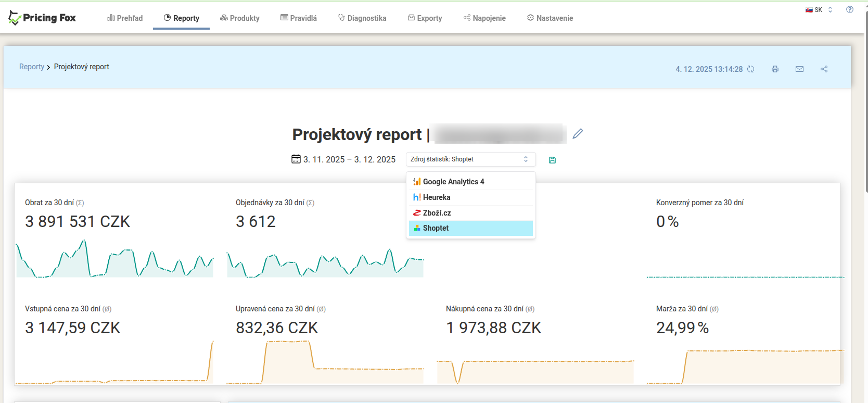Image resolution: width=868 pixels, height=403 pixels.
Task: Choose Heureka as statistics source
Action: tap(436, 197)
